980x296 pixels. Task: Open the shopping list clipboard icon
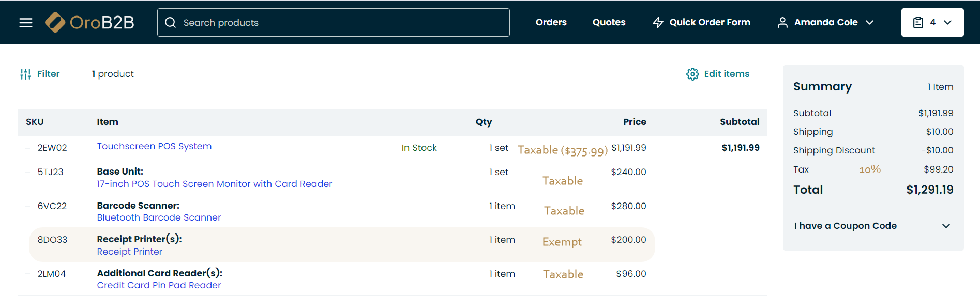point(918,23)
